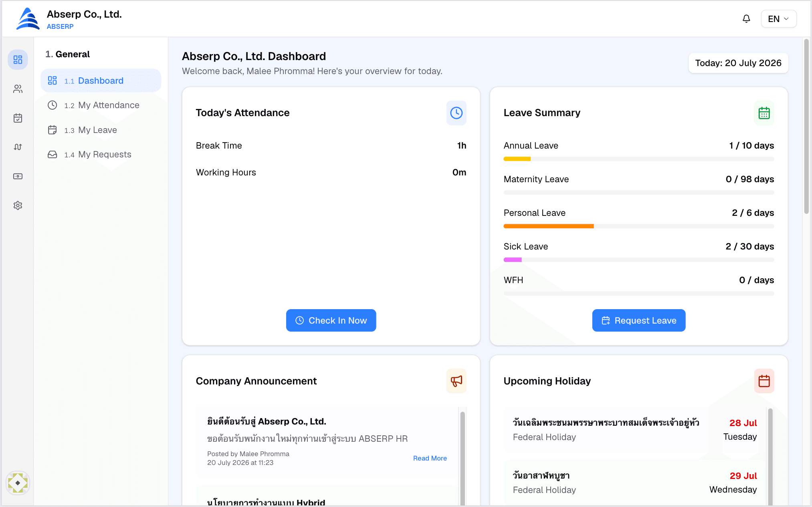Click the '2 / 6 days' Personal Leave value
Screen dimensions: 812x507
(753, 213)
